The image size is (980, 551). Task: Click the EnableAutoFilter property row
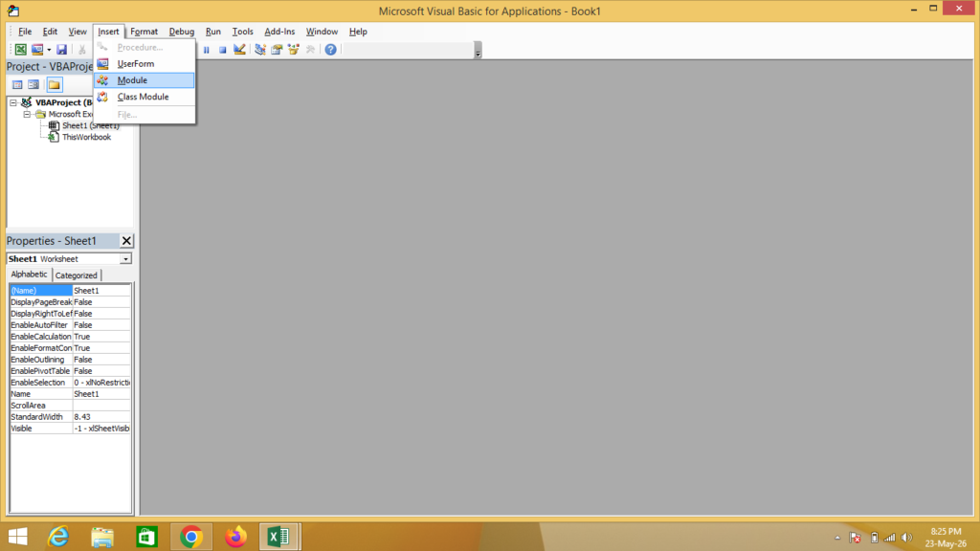[x=70, y=325]
